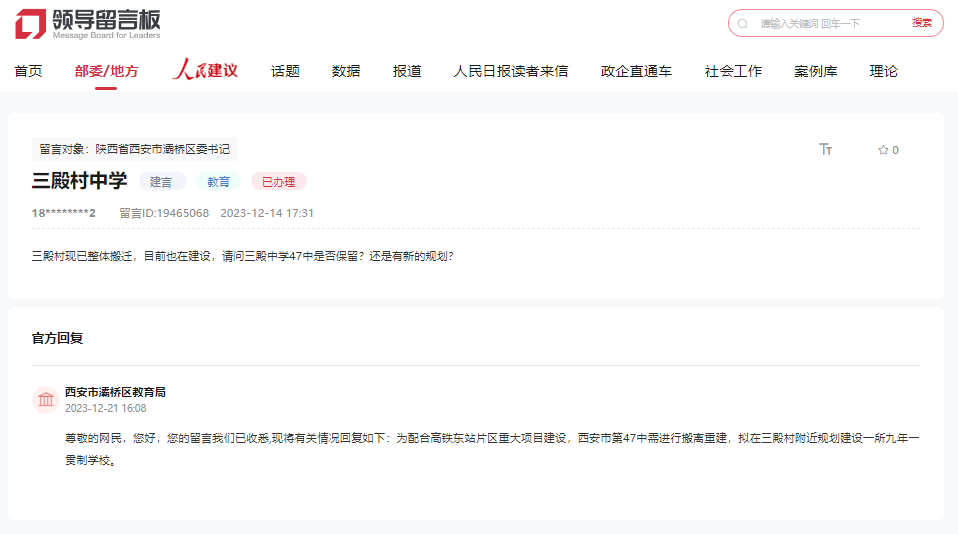Open the 数据 navigation tab
958x534 pixels.
click(346, 71)
